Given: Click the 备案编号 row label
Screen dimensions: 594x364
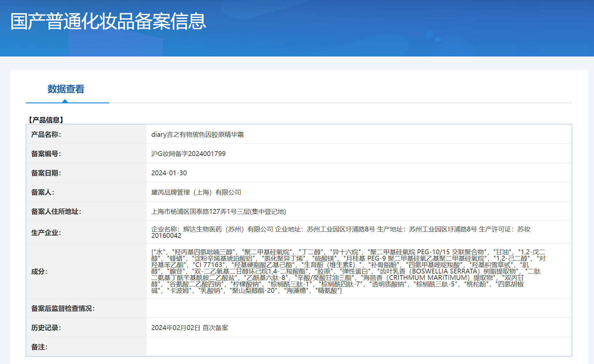Looking at the screenshot, I should (46, 154).
